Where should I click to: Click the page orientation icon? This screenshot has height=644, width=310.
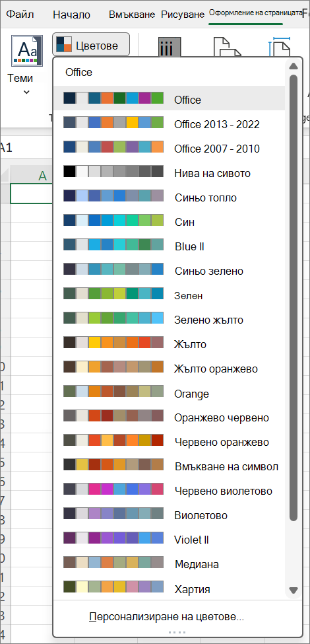pyautogui.click(x=228, y=48)
